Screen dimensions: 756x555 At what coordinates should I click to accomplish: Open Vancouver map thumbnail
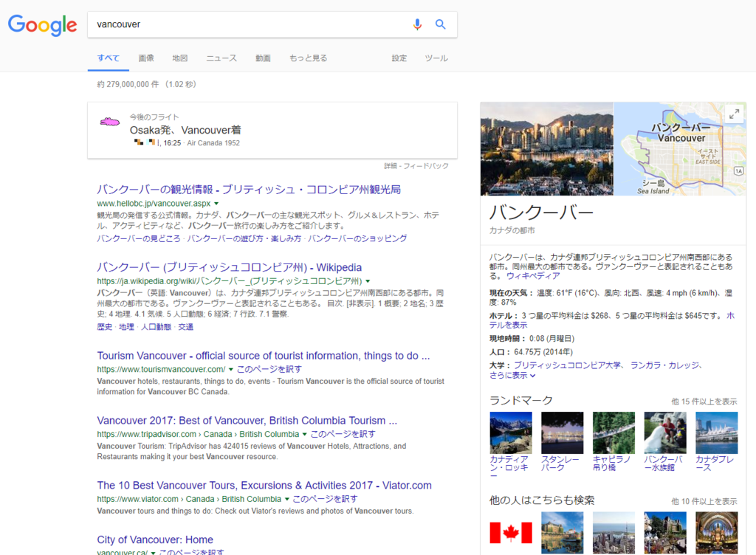680,148
